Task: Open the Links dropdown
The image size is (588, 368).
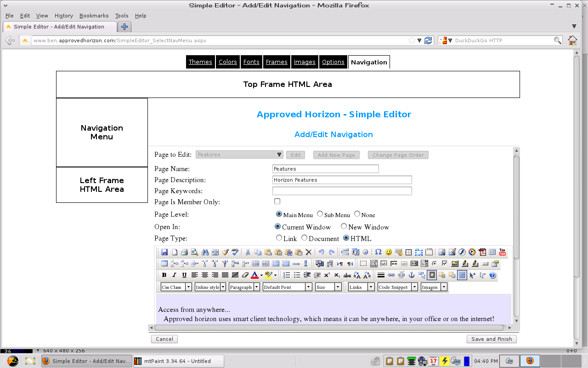Action: 362,287
